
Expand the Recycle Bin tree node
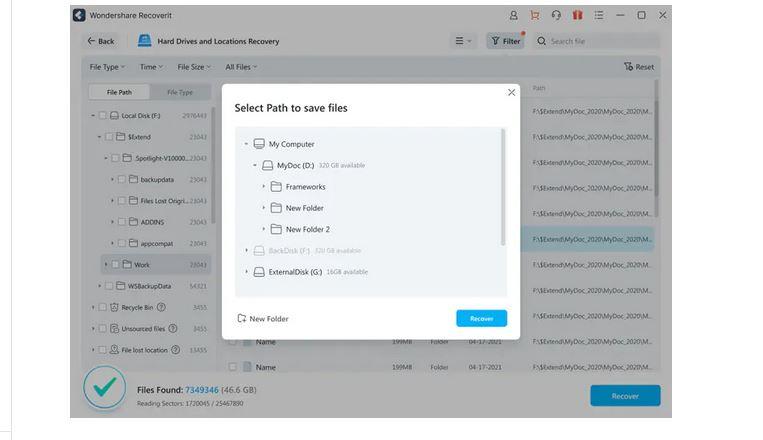pyautogui.click(x=93, y=308)
